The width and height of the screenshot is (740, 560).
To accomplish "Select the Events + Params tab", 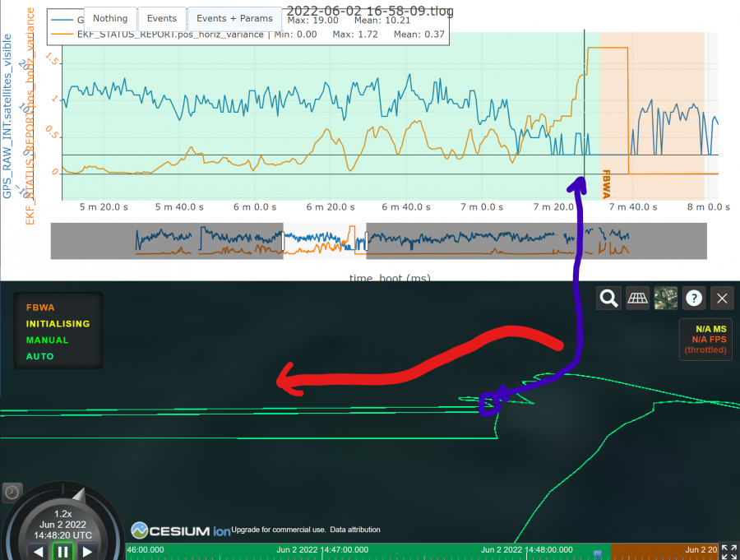I will pos(235,17).
